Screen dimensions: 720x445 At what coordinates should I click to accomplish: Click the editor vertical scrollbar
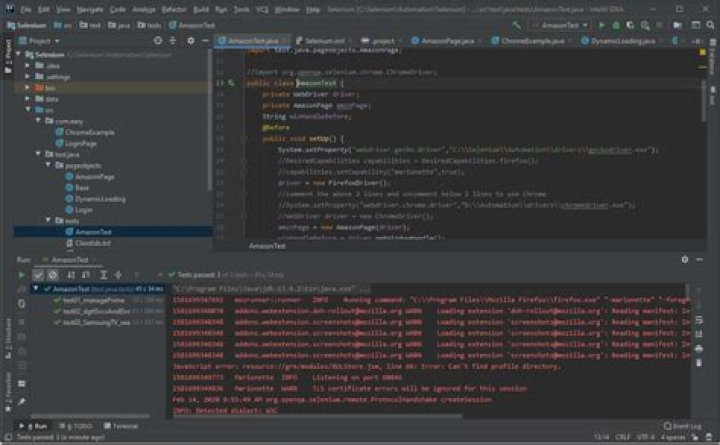pyautogui.click(x=703, y=101)
